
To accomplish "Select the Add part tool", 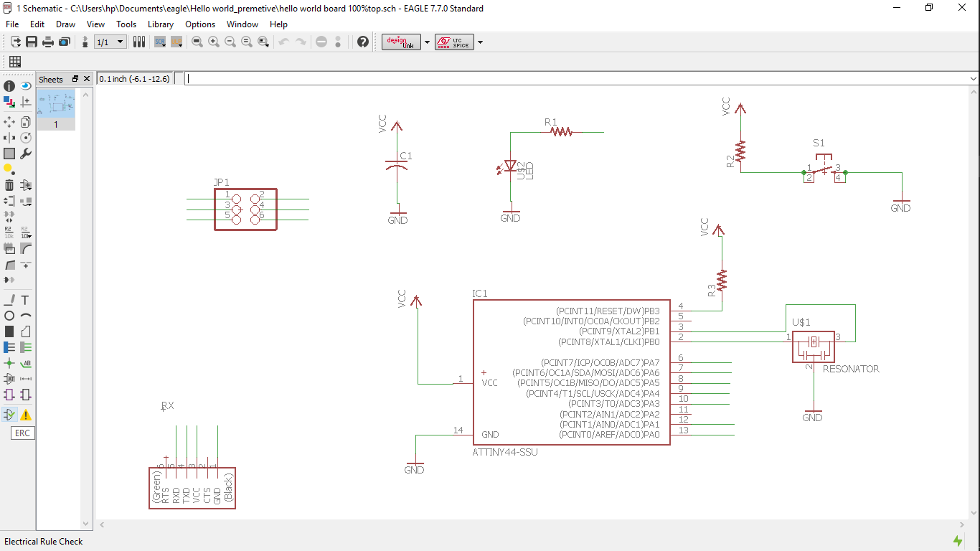I will tap(26, 185).
